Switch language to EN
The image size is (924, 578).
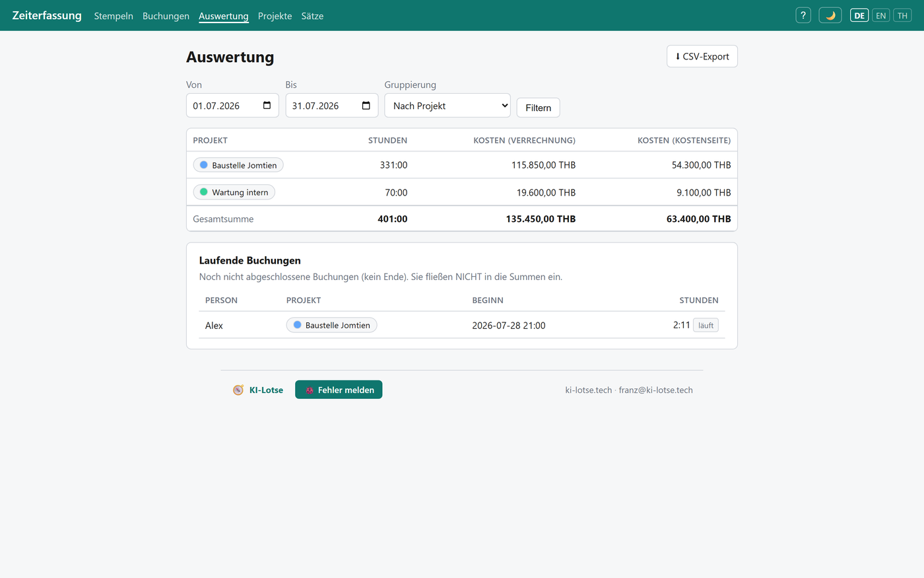click(x=880, y=15)
